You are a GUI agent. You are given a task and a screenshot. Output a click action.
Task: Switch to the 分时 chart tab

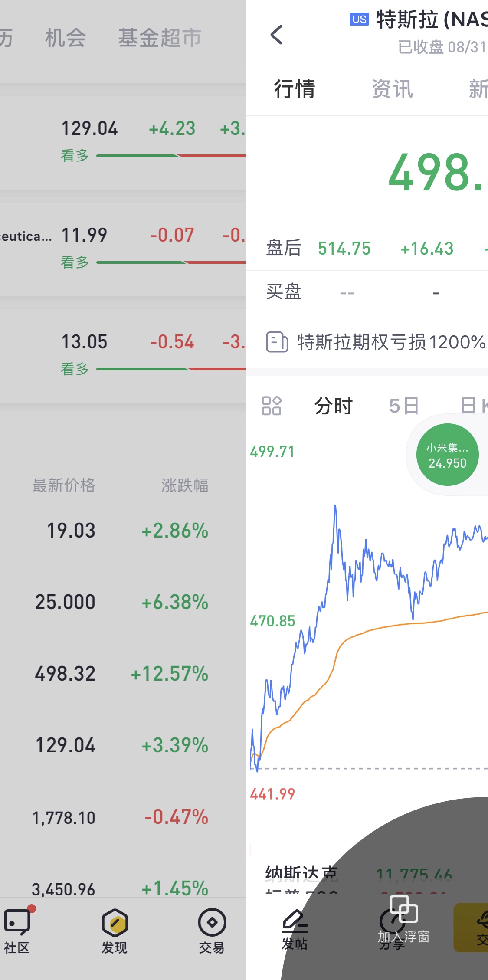[x=333, y=406]
